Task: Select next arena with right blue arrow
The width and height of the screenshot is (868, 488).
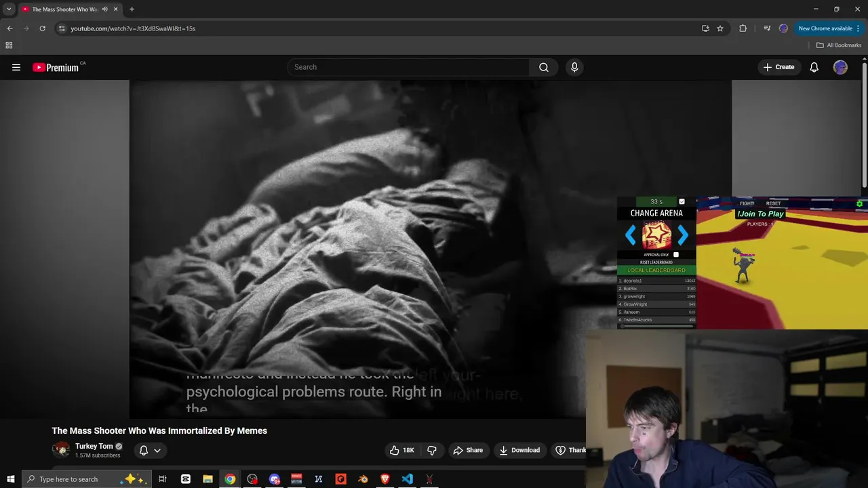Action: pos(683,235)
